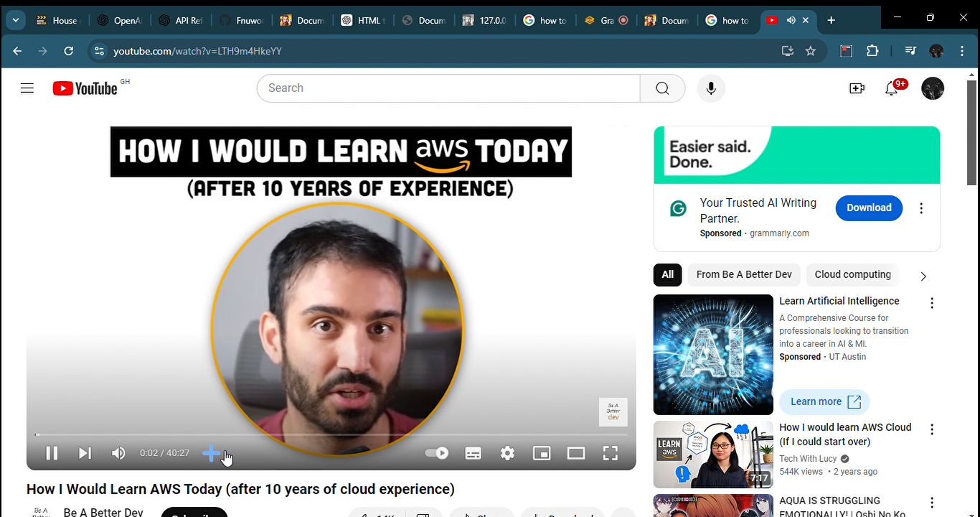Pause the playing video
The width and height of the screenshot is (980, 517).
point(52,453)
